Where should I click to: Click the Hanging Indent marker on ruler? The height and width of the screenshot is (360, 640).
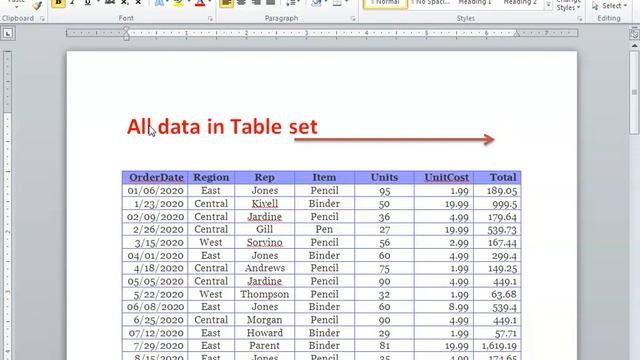point(126,35)
